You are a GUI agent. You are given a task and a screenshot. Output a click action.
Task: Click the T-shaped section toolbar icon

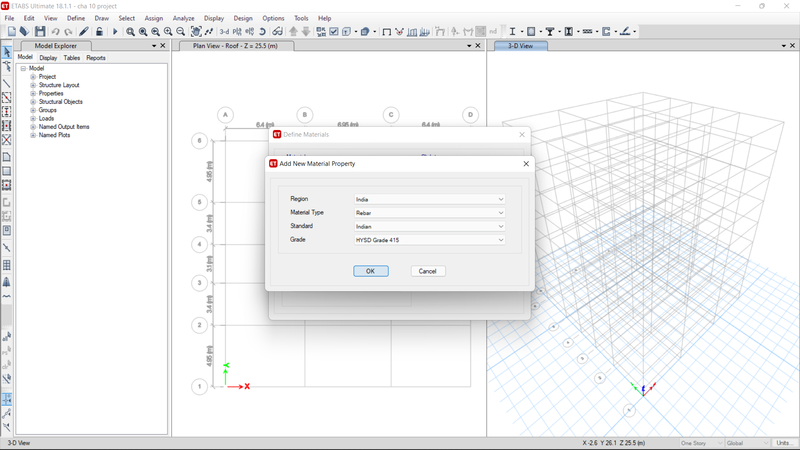click(550, 32)
